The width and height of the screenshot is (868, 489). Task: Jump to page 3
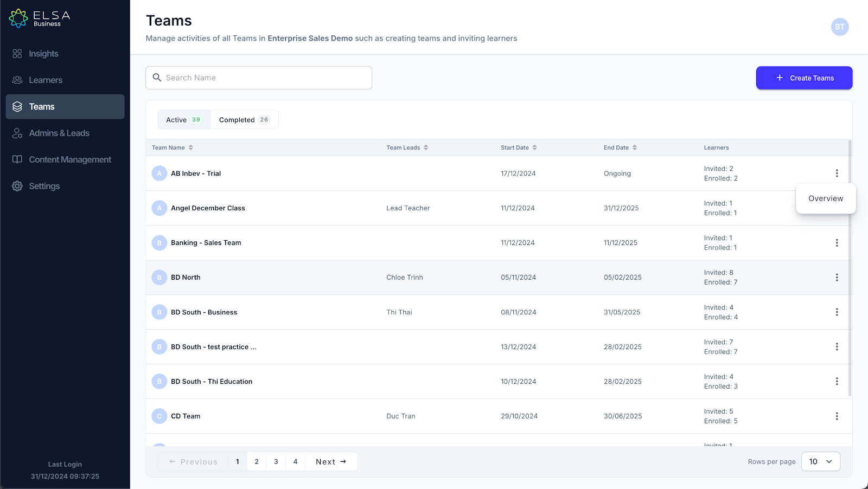coord(276,462)
